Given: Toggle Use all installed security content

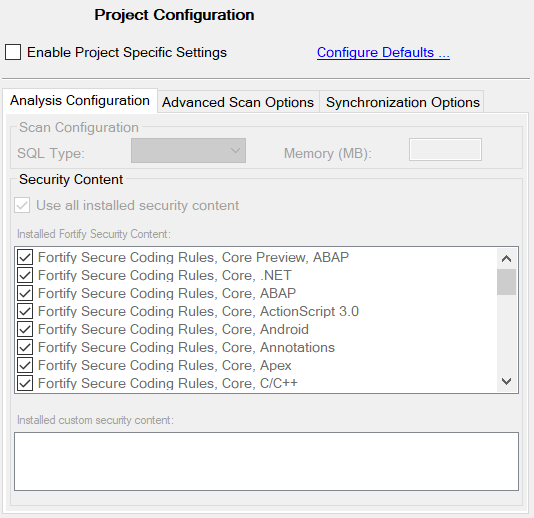Looking at the screenshot, I should coord(22,205).
